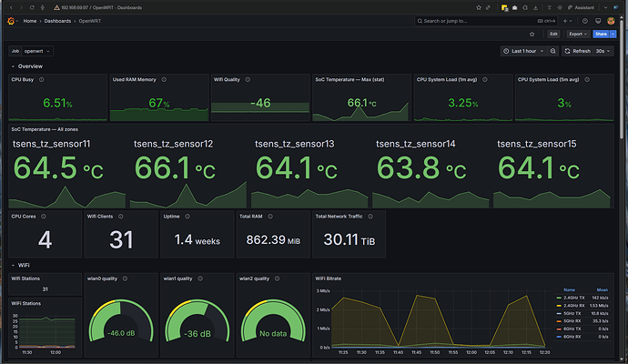628x364 pixels.
Task: Open the Grafana logo menu
Action: coord(11,21)
